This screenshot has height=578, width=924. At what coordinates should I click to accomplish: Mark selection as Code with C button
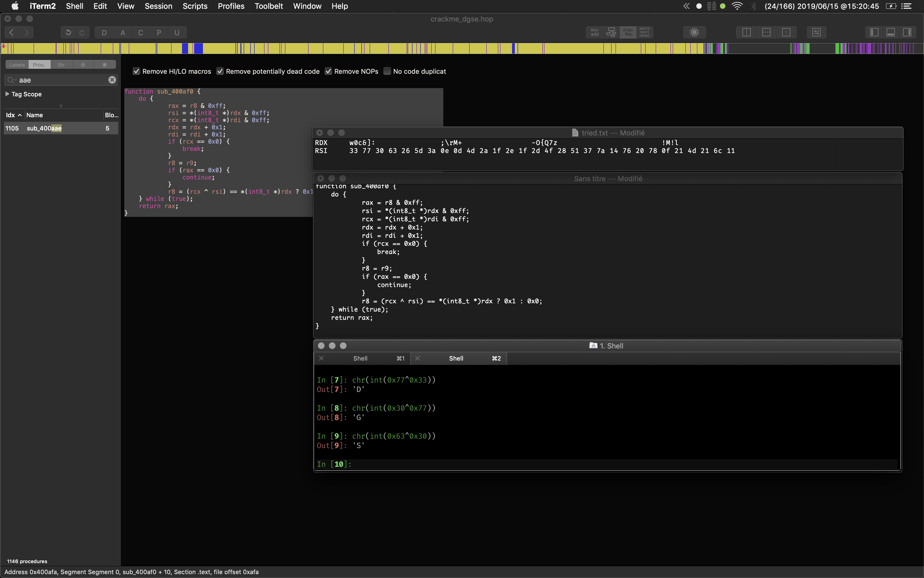[141, 32]
